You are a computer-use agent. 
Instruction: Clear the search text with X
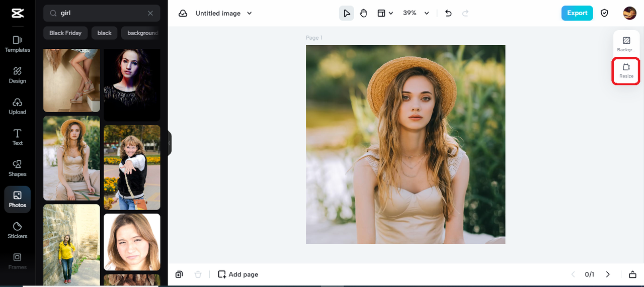point(150,14)
